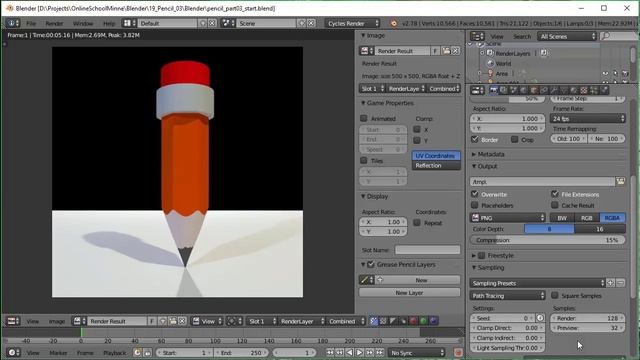This screenshot has height=360, width=640.
Task: Select the RGB color mode button
Action: [587, 218]
